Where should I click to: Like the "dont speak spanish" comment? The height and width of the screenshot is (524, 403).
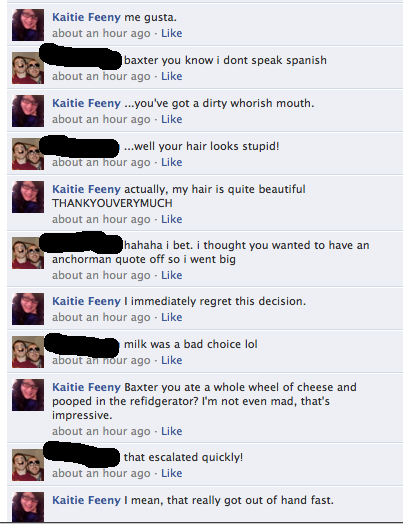(x=172, y=76)
